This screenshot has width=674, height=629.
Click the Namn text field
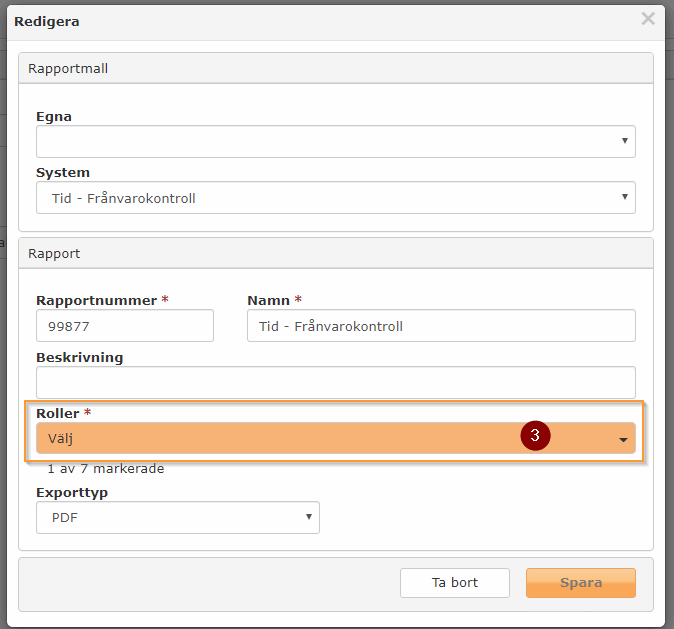[x=441, y=325]
